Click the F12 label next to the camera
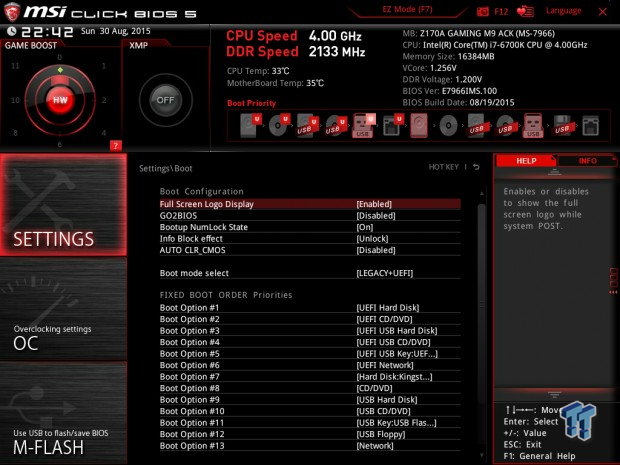620x465 pixels. (x=501, y=11)
